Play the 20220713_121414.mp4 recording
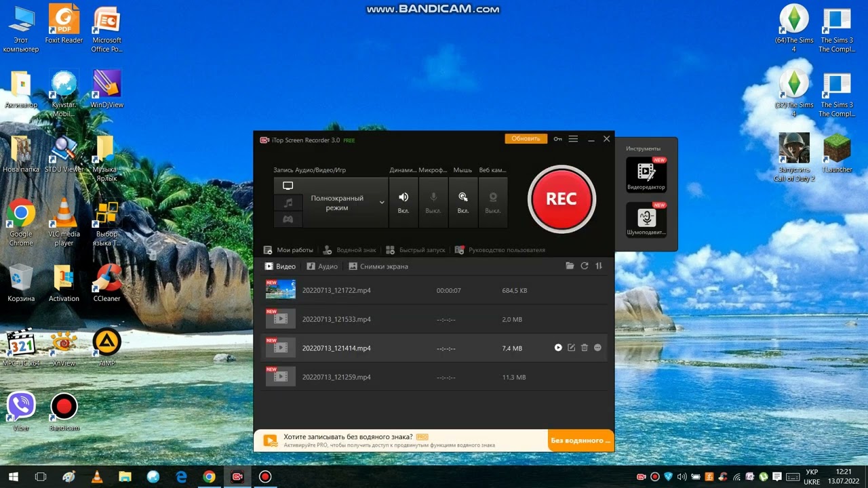868x488 pixels. (x=558, y=348)
